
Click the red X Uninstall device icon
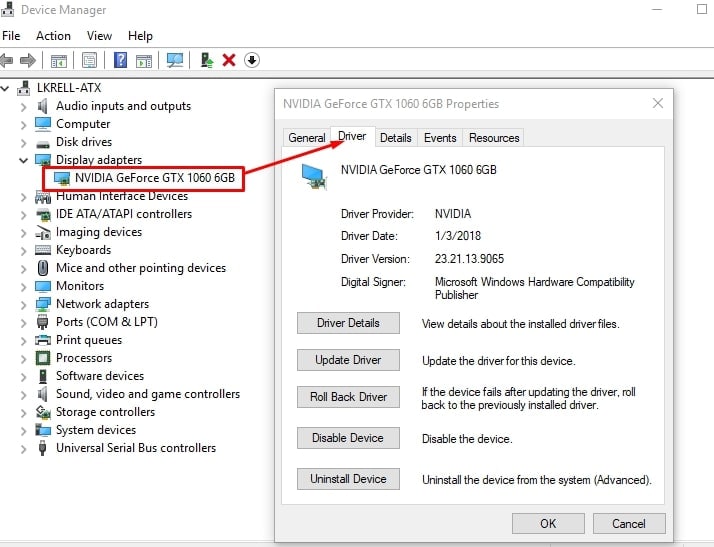229,60
